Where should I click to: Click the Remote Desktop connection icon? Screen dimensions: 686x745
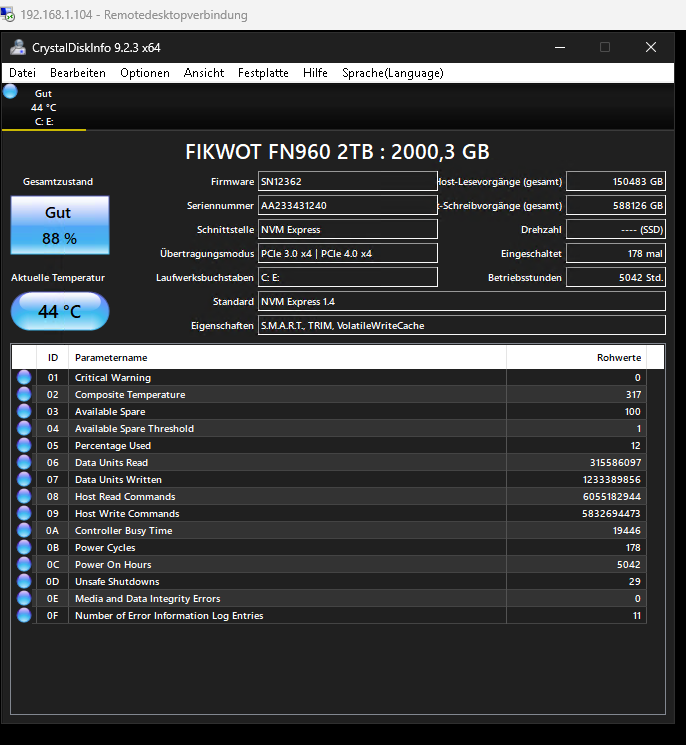(x=8, y=15)
